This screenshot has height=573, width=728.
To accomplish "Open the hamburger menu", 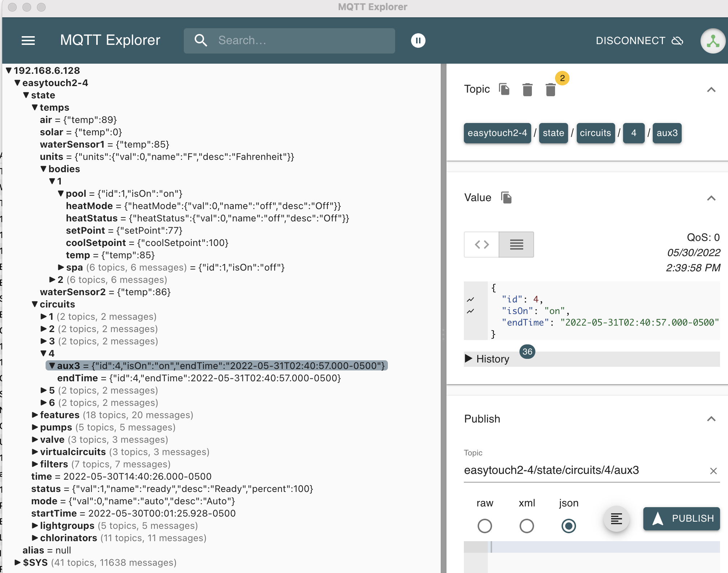I will [x=28, y=41].
